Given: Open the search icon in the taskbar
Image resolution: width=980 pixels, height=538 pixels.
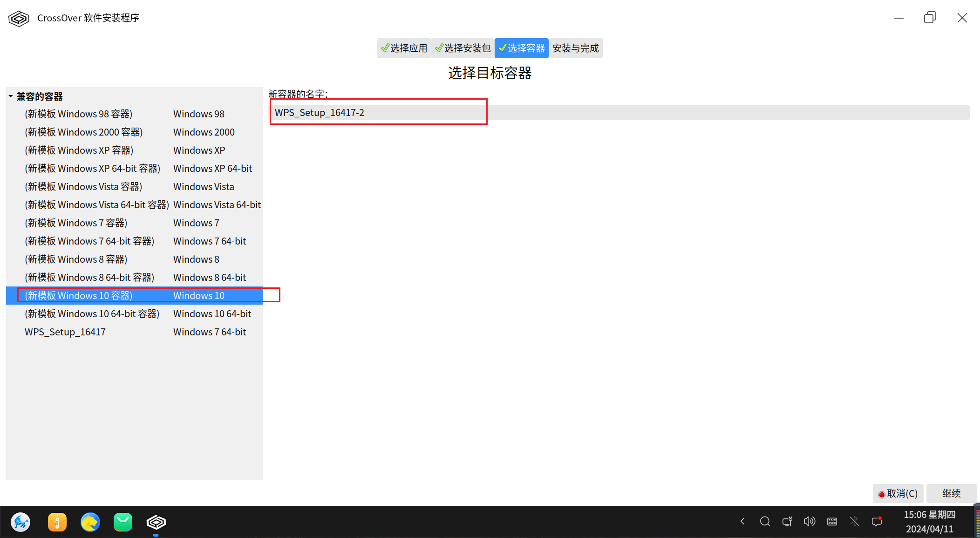Looking at the screenshot, I should tap(765, 521).
